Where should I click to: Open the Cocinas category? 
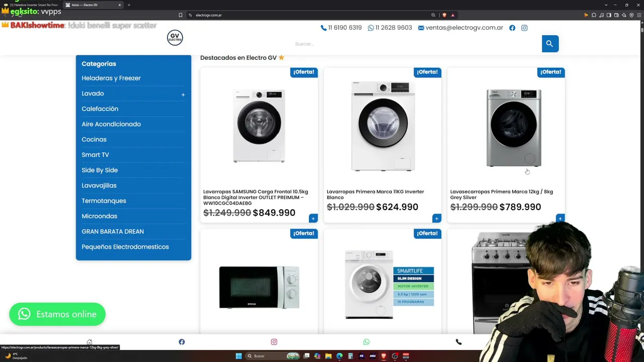[94, 140]
